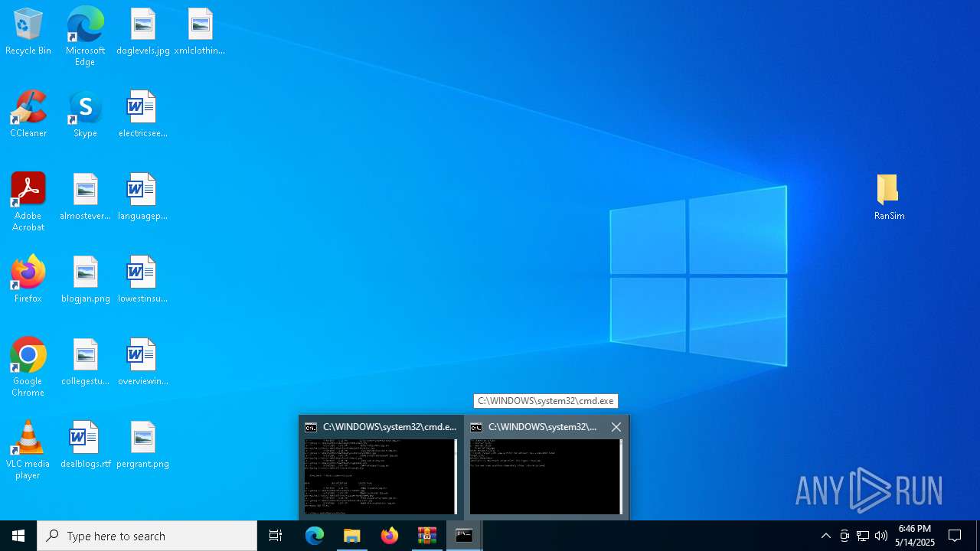Open the Windows Start menu

pyautogui.click(x=18, y=536)
